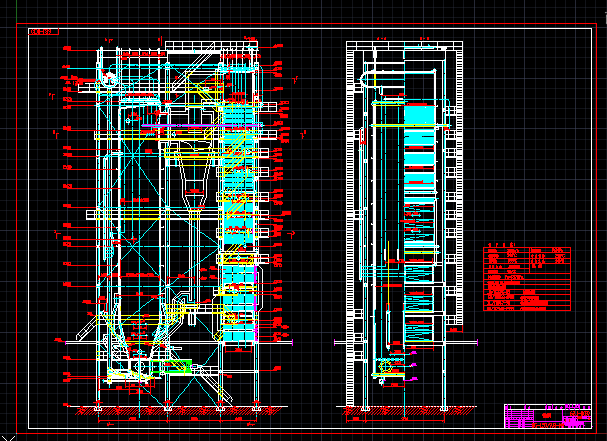The width and height of the screenshot is (607, 441).
Task: Click the magenta title block in drawing corner
Action: 548,416
